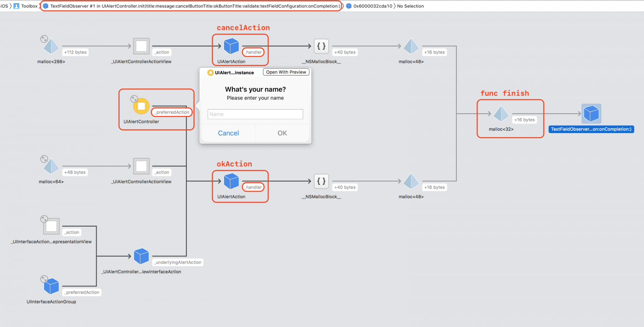Viewport: 644px width, 327px height.
Task: Click the malloc<288> diamond node icon
Action: (x=51, y=46)
